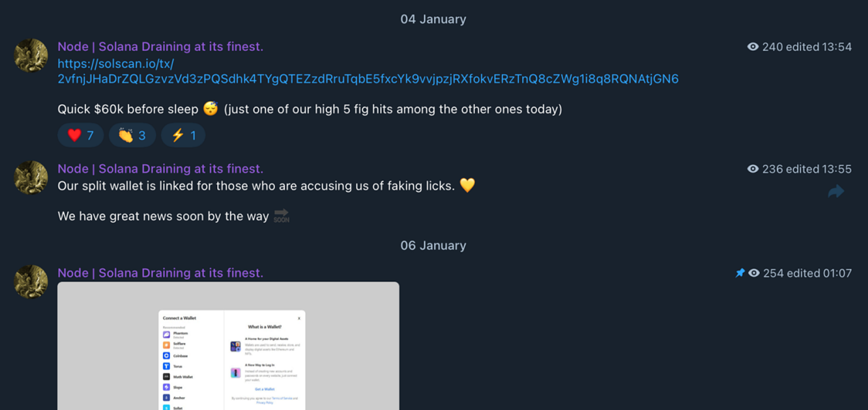Close the Connect a Wallet dialog
868x410 pixels.
pos(299,318)
